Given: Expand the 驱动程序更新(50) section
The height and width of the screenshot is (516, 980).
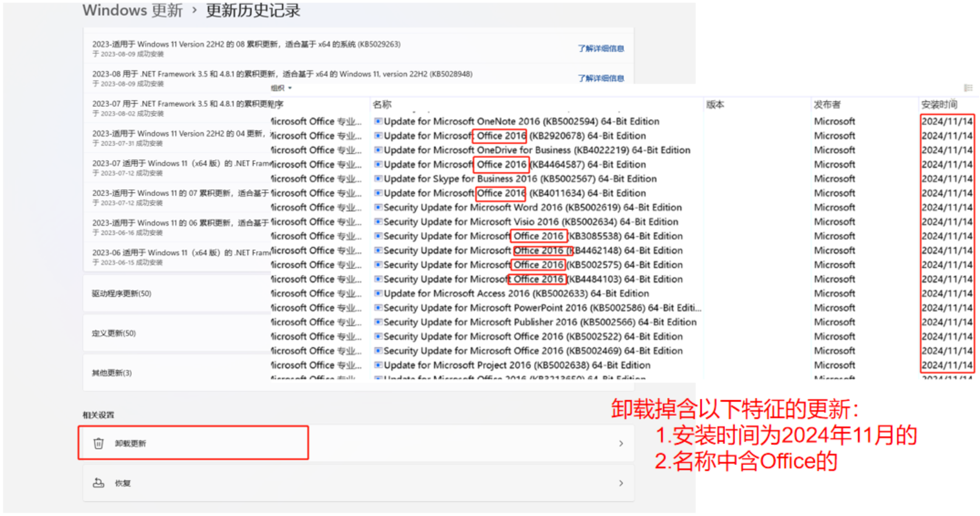Looking at the screenshot, I should coord(176,294).
